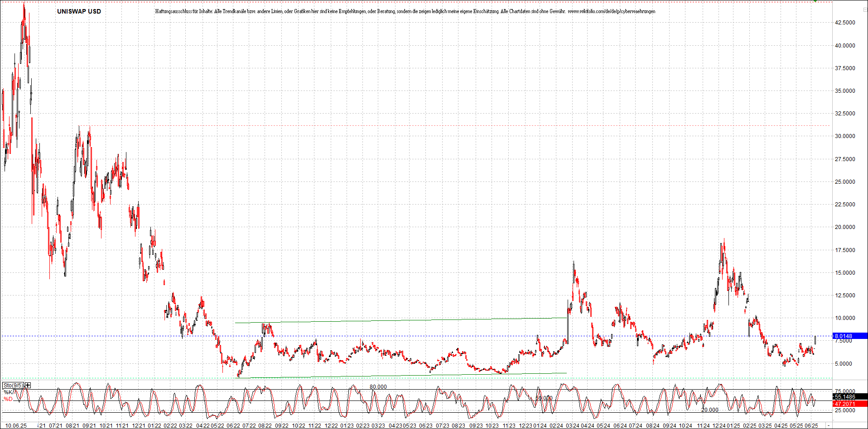Click the plus button next to Sto(9/5)
The height and width of the screenshot is (429, 868).
pos(28,386)
